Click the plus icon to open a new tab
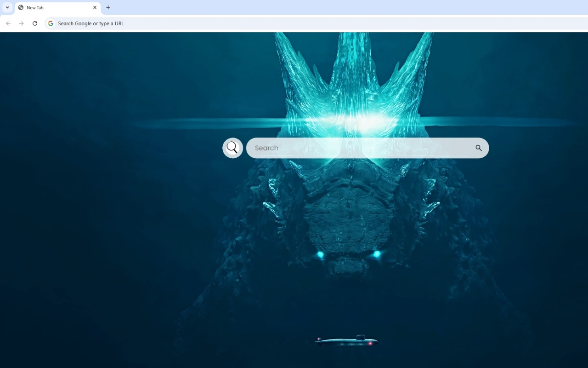Image resolution: width=588 pixels, height=368 pixels. click(108, 7)
